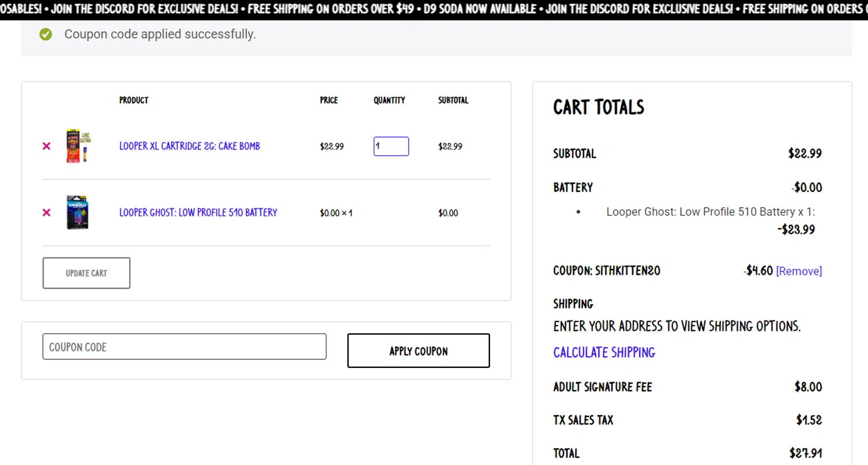
Task: Remove Looper XL Cartridge from cart
Action: point(46,146)
